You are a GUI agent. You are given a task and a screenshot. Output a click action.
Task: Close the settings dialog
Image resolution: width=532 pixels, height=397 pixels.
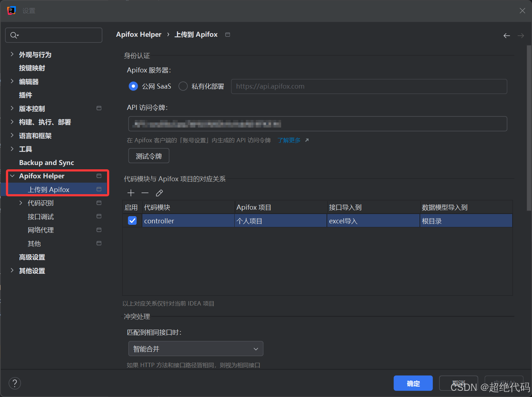coord(522,11)
